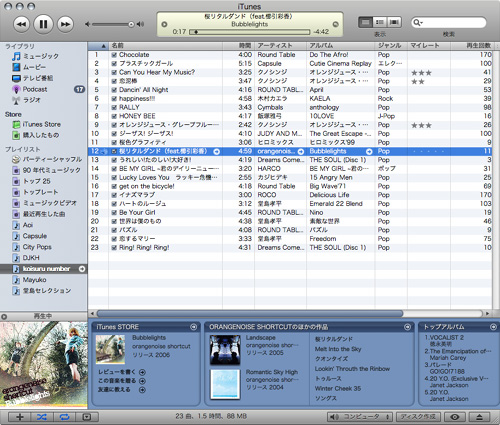Open iTunes STORE panel arrow

point(193,327)
